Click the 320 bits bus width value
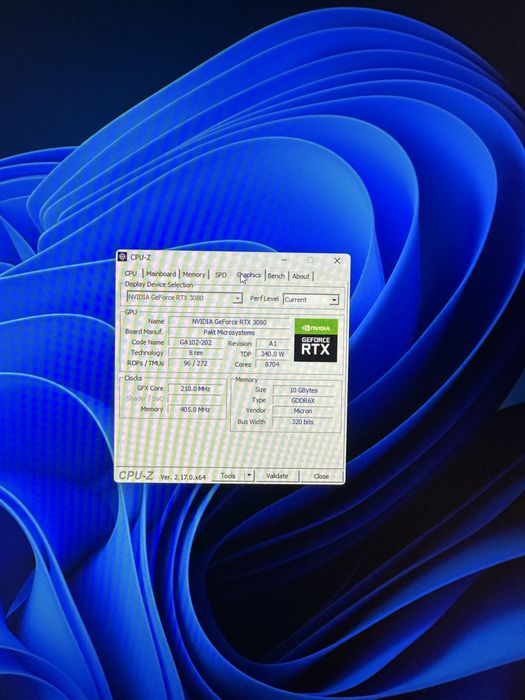This screenshot has width=525, height=700. [x=303, y=421]
